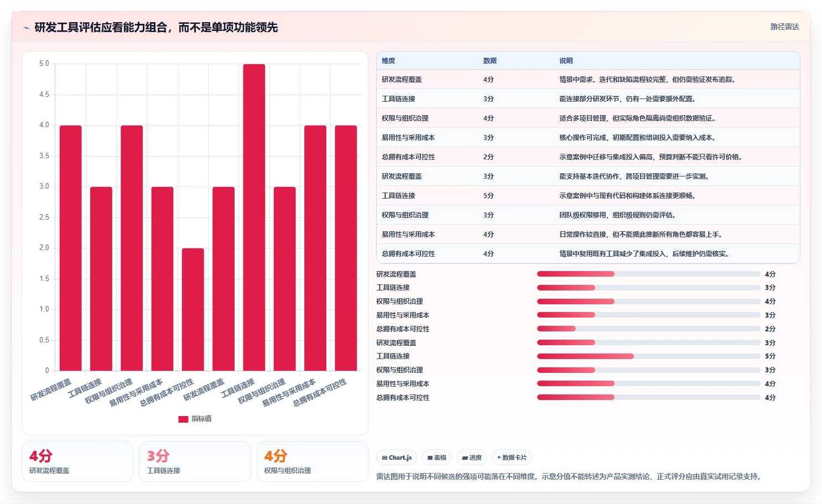Click the tallest chart bar reaching 5.0
The width and height of the screenshot is (822, 504).
tap(254, 217)
